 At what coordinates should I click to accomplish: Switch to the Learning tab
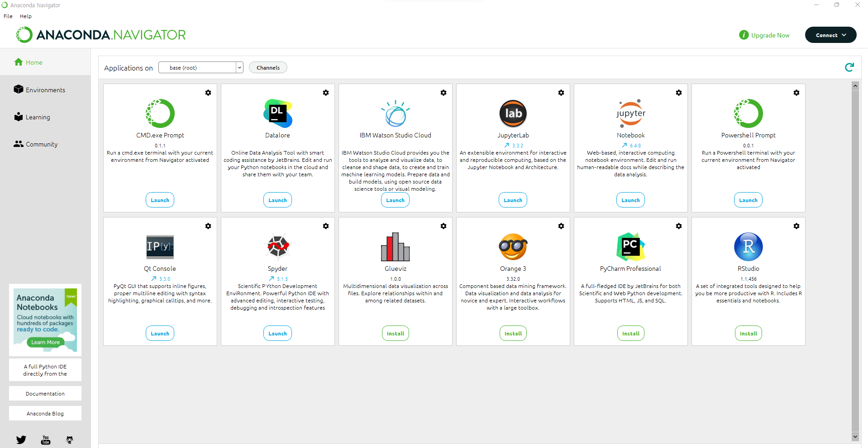pyautogui.click(x=45, y=117)
